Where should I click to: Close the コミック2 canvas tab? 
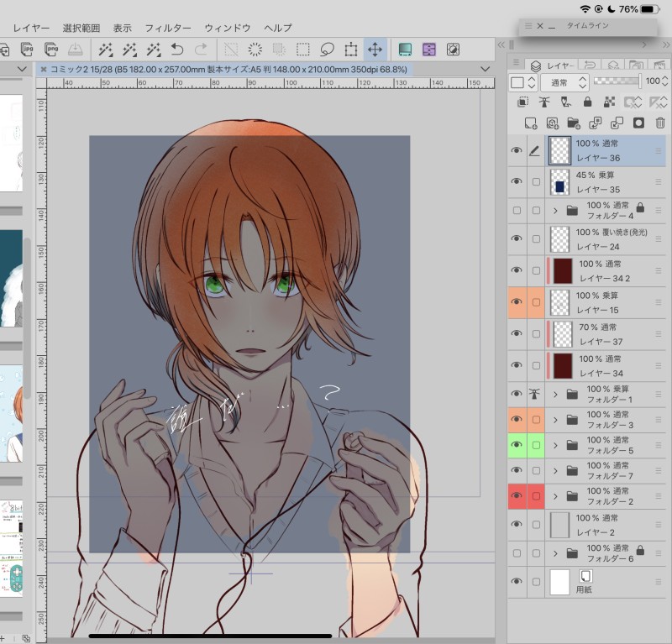[x=43, y=70]
